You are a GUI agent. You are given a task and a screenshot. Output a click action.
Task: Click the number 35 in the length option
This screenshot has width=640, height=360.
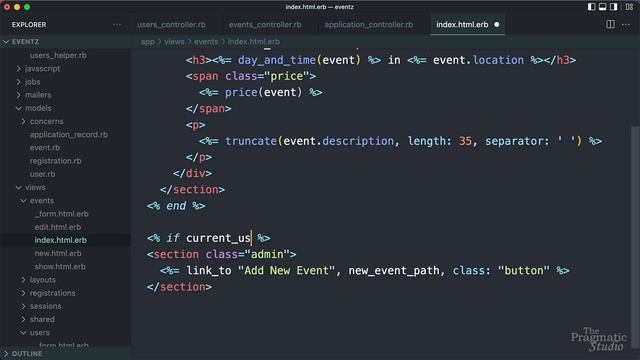pos(465,141)
